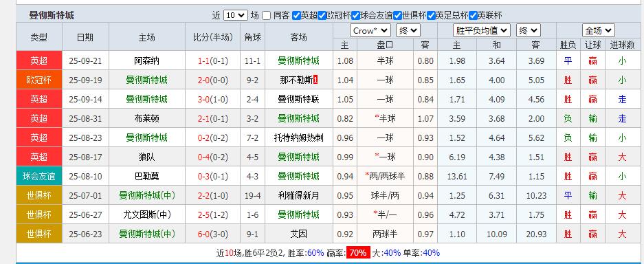Click the 比分(半场) column header
Viewport: 644px width, 264px height.
[x=213, y=37]
